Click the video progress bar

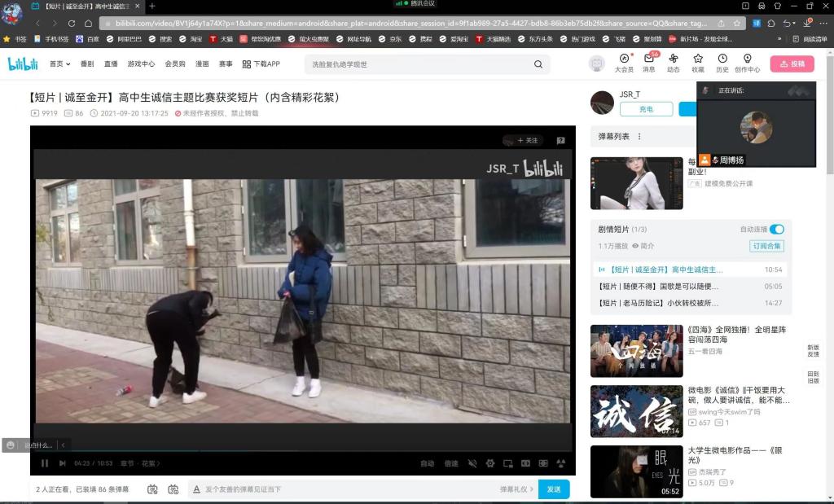[x=303, y=451]
